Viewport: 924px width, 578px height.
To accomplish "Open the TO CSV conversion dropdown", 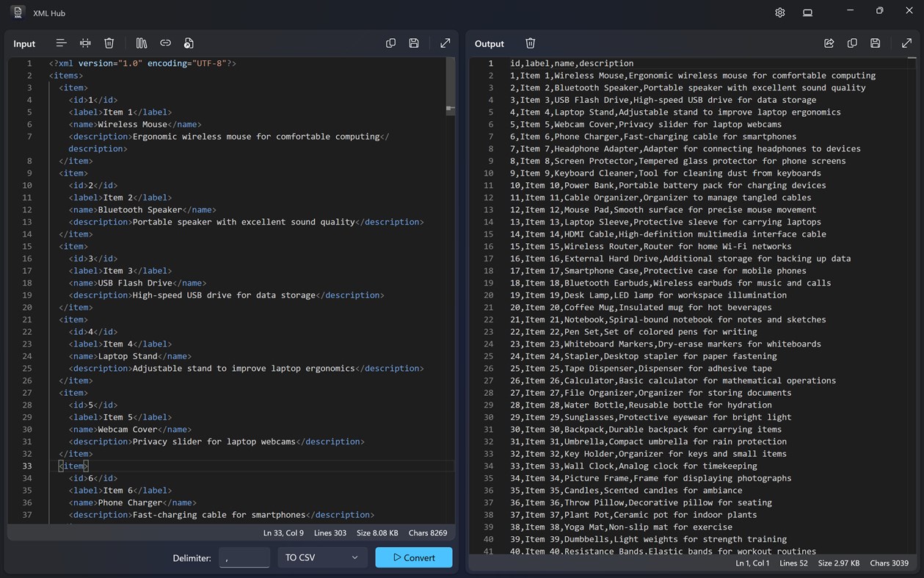I will pyautogui.click(x=322, y=557).
